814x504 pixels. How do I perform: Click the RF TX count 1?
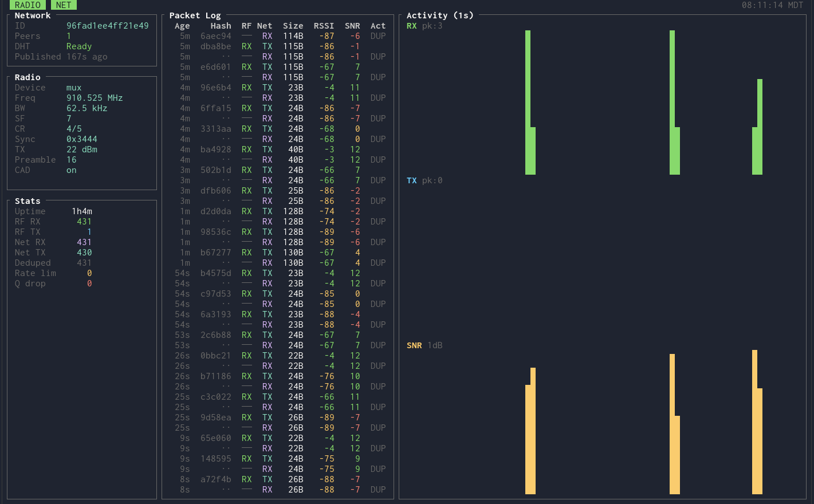89,232
